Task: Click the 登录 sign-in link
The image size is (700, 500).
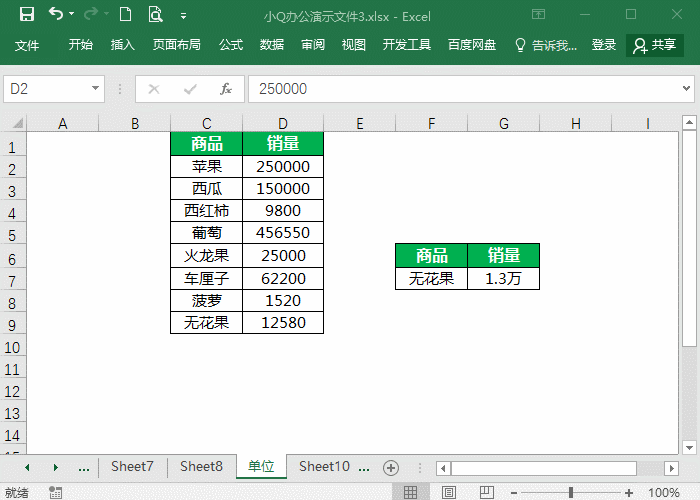Action: click(x=604, y=45)
